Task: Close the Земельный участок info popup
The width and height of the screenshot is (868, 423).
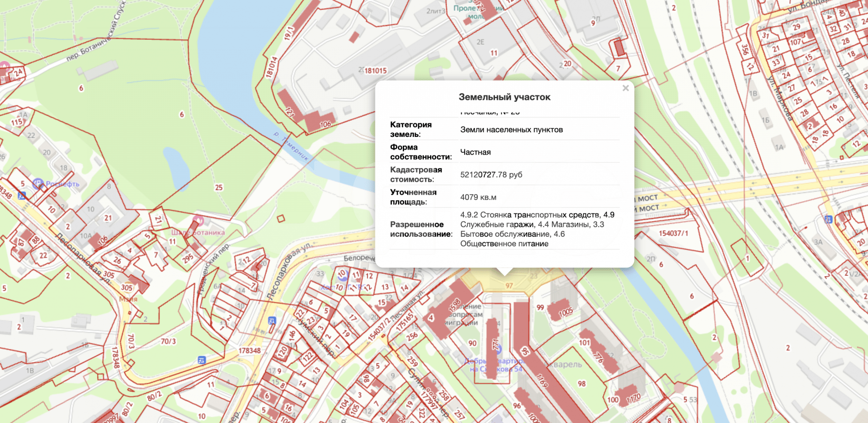Action: click(625, 88)
